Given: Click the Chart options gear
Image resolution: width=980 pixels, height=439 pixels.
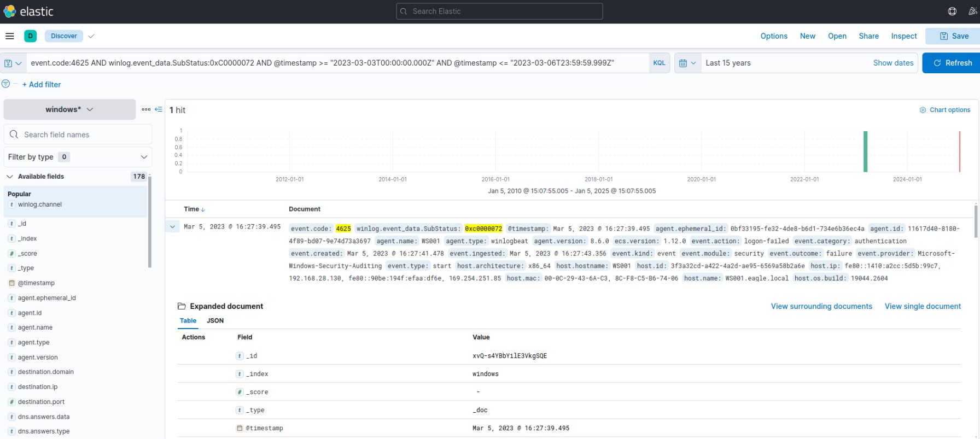Looking at the screenshot, I should point(923,110).
